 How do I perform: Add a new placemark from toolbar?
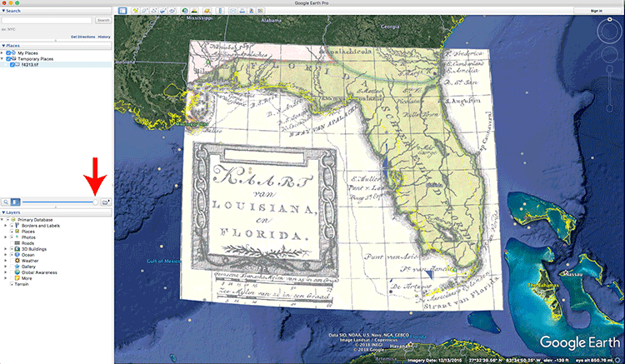click(x=136, y=11)
